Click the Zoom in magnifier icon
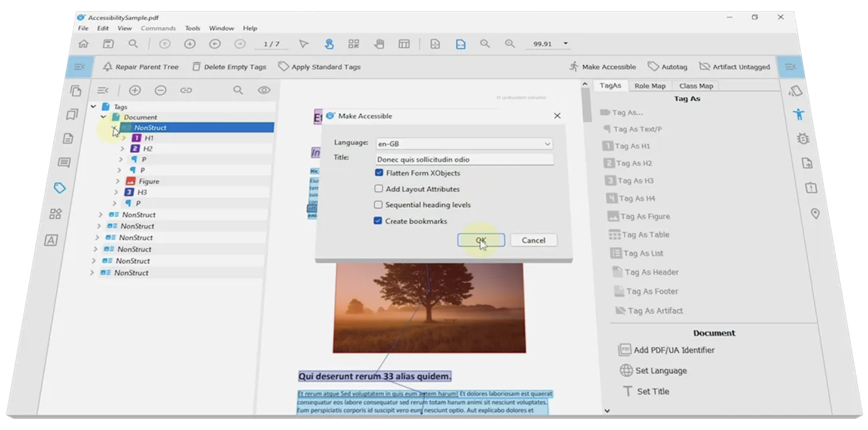The width and height of the screenshot is (868, 430). click(x=510, y=44)
